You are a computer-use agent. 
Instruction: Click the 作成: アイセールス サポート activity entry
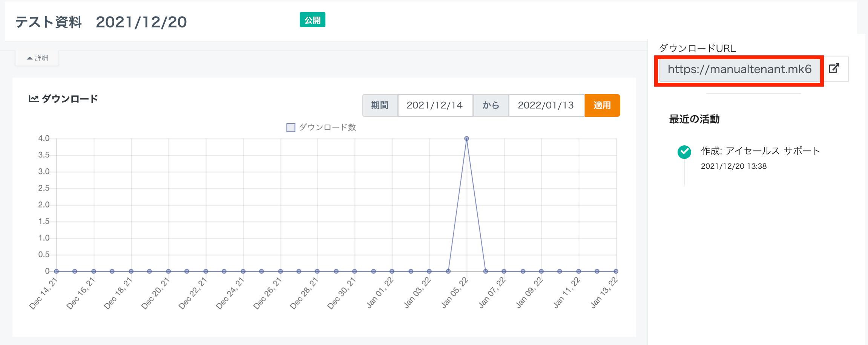click(x=760, y=151)
